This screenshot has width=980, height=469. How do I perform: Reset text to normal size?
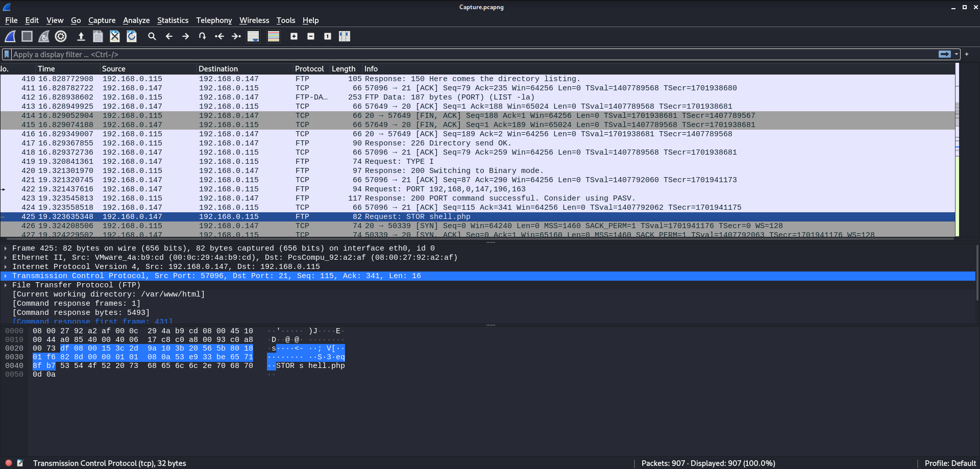(328, 36)
